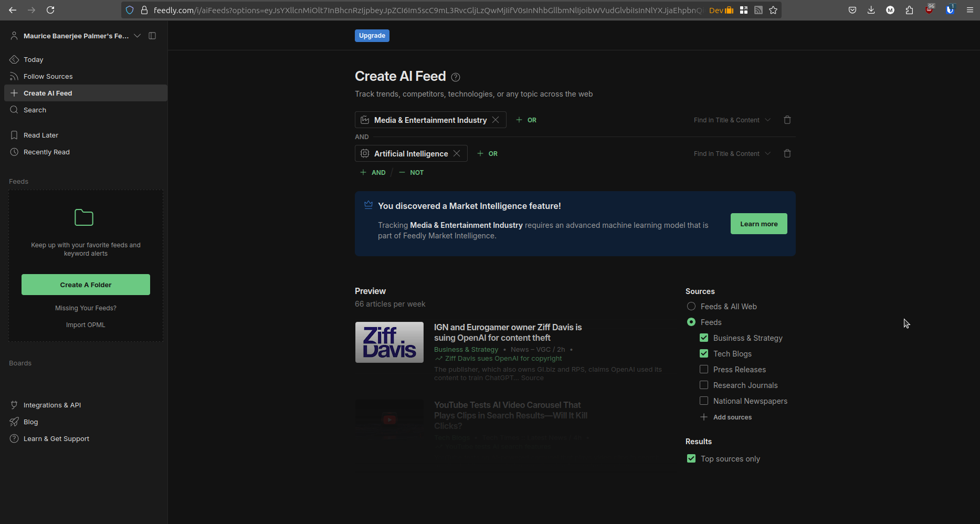The height and width of the screenshot is (524, 980).
Task: Open the browser hamburger menu
Action: [x=970, y=10]
